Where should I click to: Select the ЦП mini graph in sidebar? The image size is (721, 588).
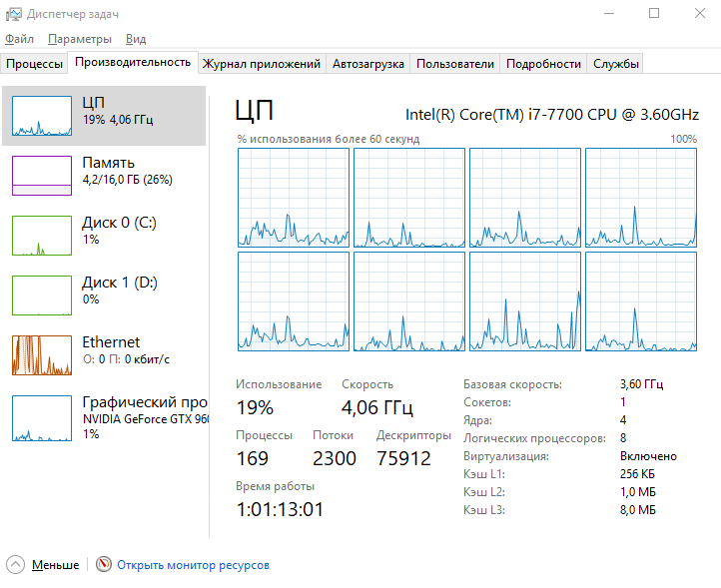coord(42,116)
